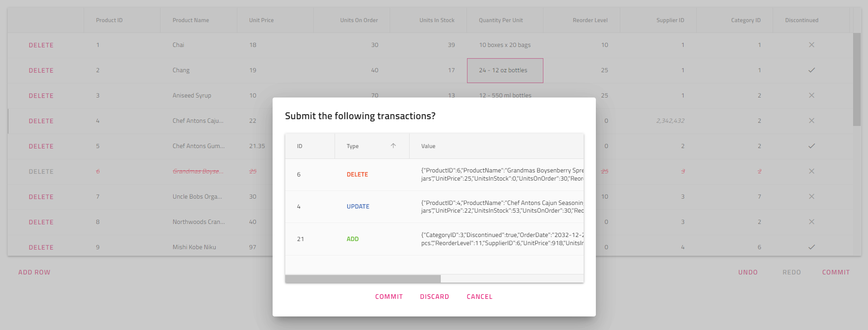The image size is (868, 330).
Task: Toggle the Discontinued checkmark for Chang
Action: [811, 70]
